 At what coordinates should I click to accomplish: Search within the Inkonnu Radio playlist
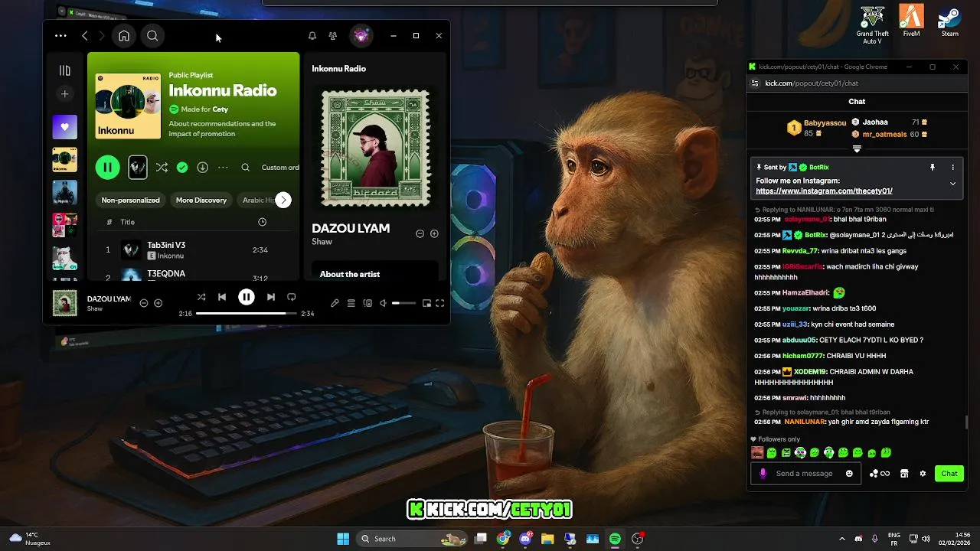[246, 167]
